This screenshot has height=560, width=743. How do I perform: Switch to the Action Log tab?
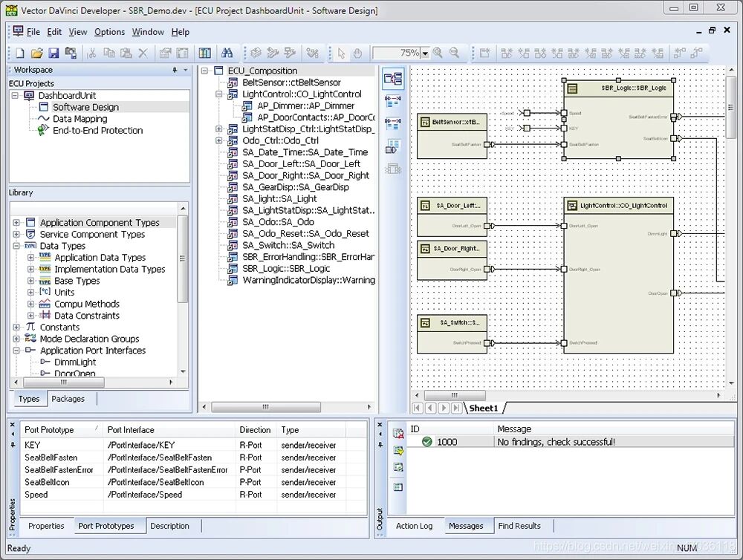click(415, 526)
